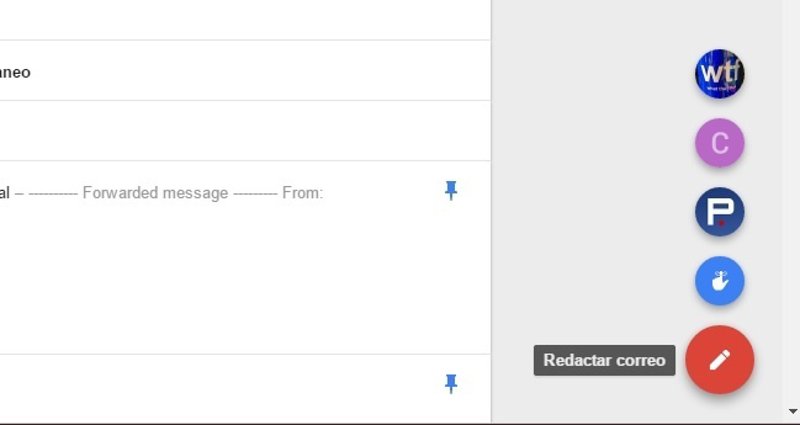Open the wtf profile avatar shortcut
Image resolution: width=800 pixels, height=425 pixels.
click(719, 74)
